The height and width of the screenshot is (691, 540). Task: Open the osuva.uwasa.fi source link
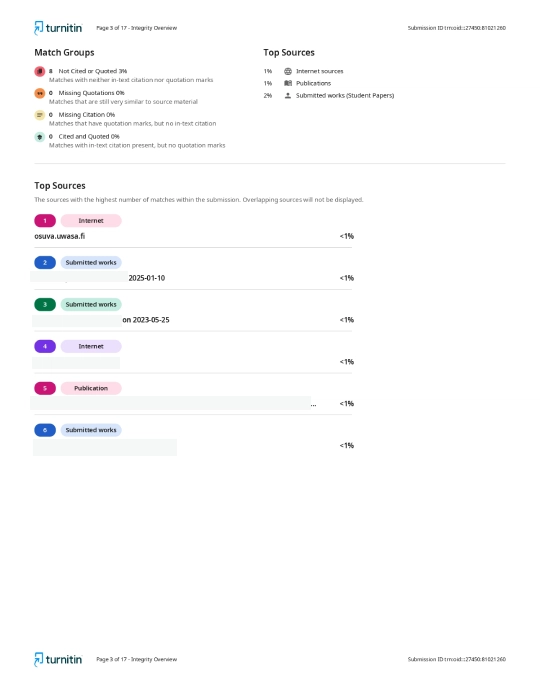point(60,236)
